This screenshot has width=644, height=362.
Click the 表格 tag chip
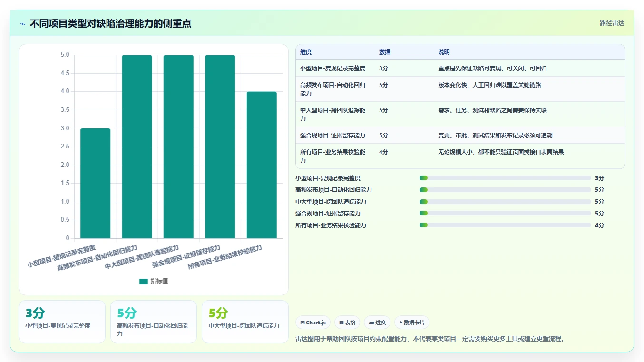tap(347, 323)
